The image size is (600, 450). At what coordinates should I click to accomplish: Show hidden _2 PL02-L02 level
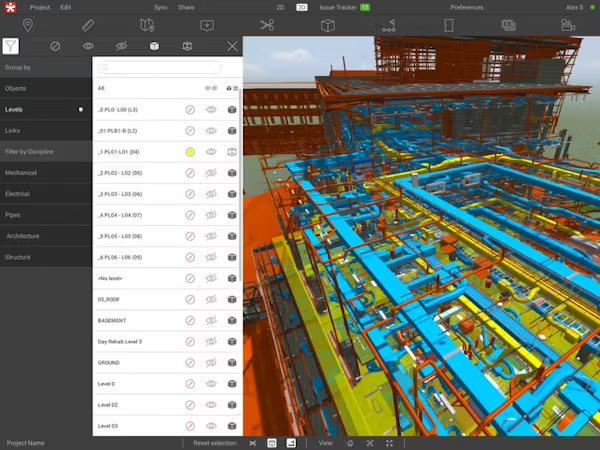click(211, 173)
